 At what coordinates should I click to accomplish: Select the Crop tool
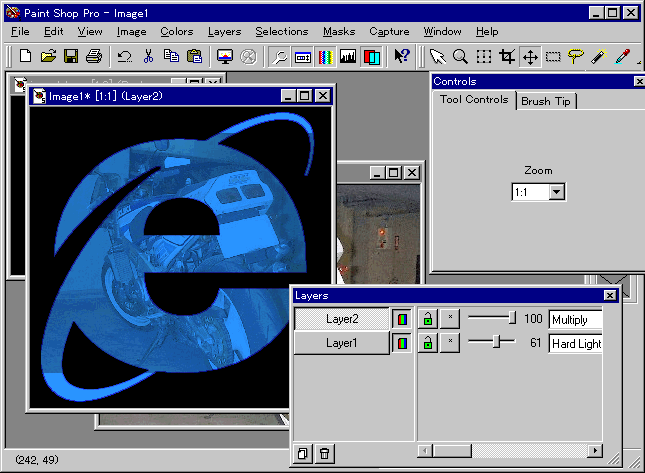click(x=507, y=56)
